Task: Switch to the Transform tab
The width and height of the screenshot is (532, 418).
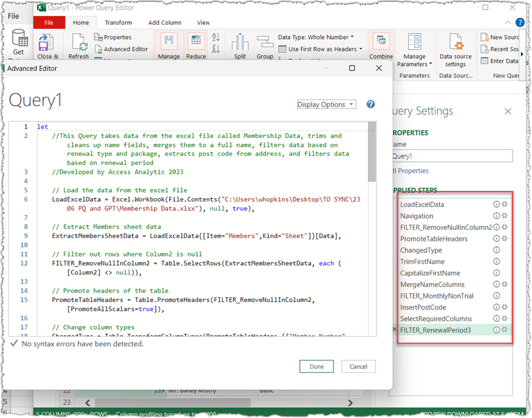Action: click(118, 22)
